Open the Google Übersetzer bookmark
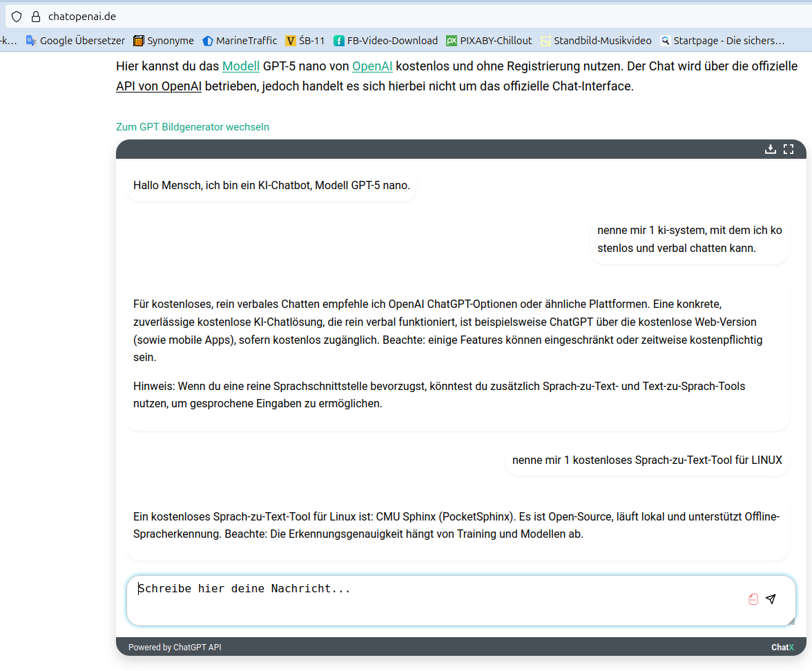The width and height of the screenshot is (812, 671). (75, 41)
